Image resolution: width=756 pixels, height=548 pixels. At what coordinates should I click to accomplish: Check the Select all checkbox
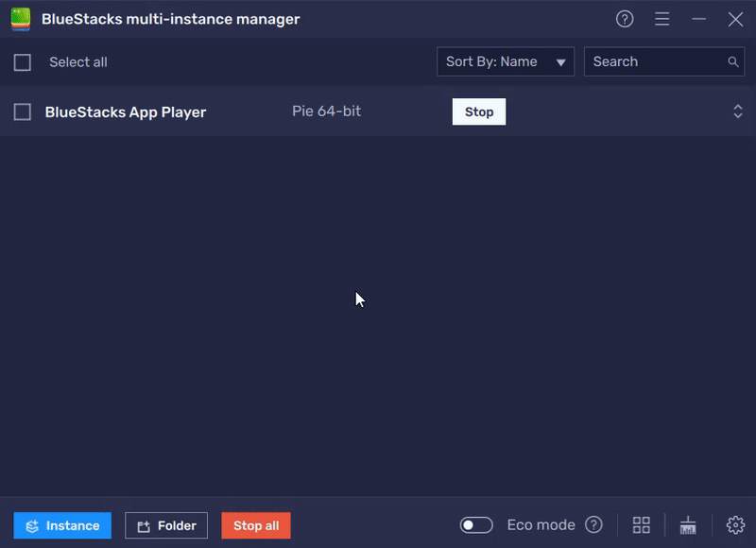click(23, 61)
